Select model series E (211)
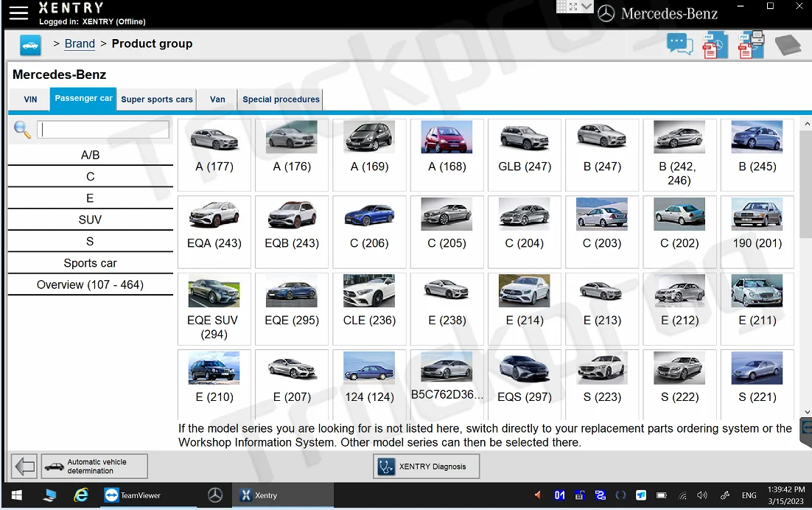Viewport: 812px width, 510px height. 757,309
